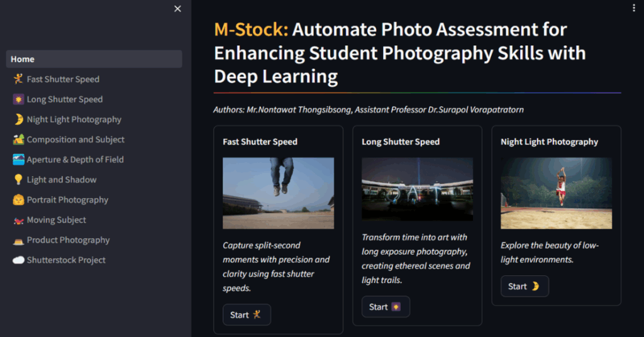Click the landscape icon beside Composition and Subject
This screenshot has height=337, width=644.
coord(18,140)
